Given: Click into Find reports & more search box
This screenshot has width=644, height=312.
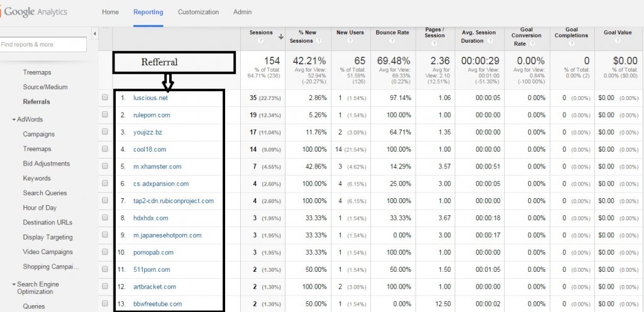Looking at the screenshot, I should click(43, 44).
